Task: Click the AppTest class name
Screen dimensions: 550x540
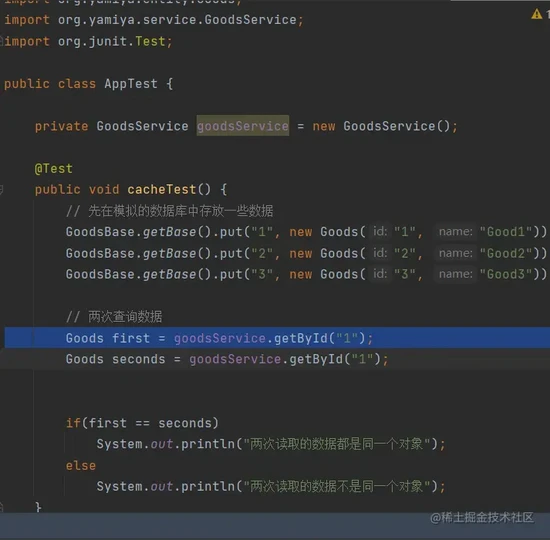Action: pos(131,84)
